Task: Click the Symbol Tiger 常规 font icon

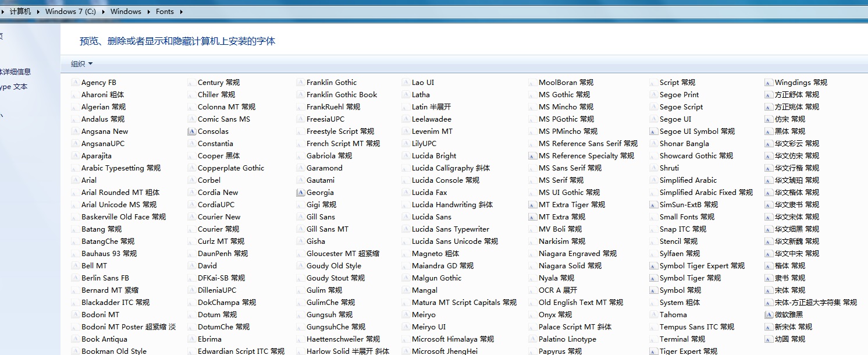Action: click(653, 278)
